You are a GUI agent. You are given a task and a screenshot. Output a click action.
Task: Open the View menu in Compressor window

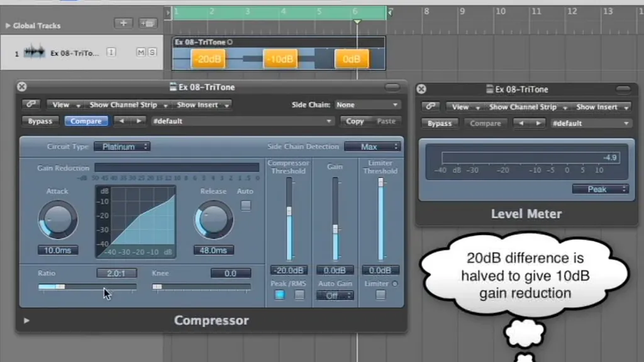(x=66, y=105)
